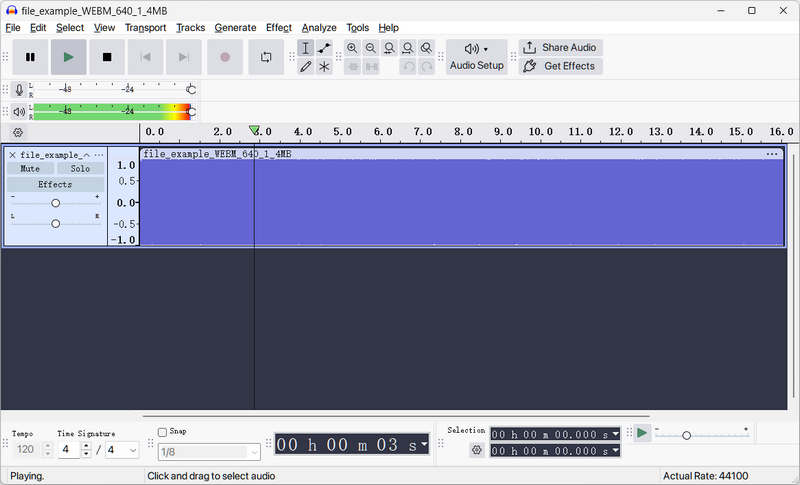Solo the file_example track

(80, 168)
